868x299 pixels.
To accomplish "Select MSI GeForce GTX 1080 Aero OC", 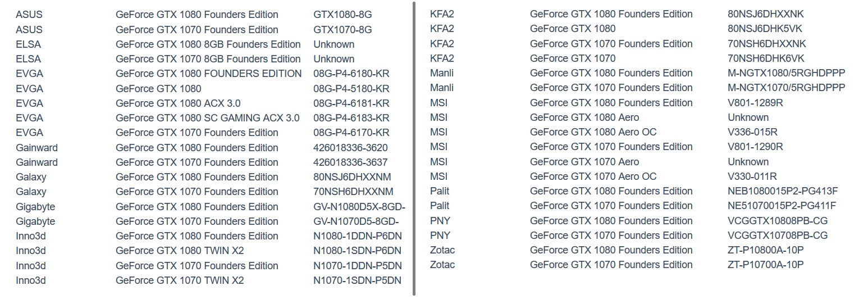I will coord(593,132).
